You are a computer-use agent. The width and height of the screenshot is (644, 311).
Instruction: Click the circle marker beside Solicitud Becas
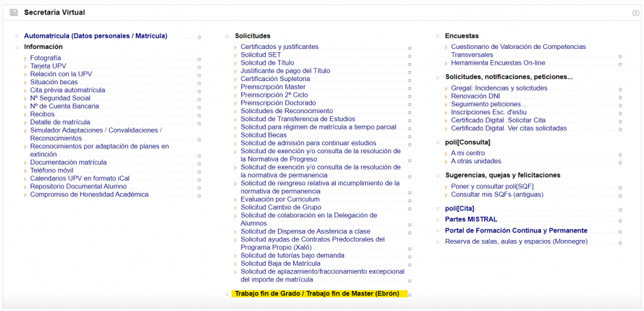pos(409,136)
